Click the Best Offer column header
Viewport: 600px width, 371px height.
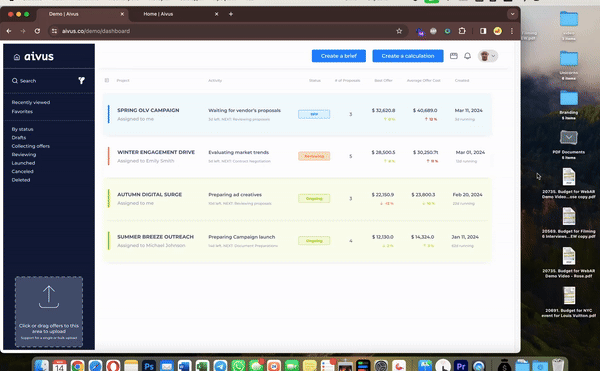[383, 80]
